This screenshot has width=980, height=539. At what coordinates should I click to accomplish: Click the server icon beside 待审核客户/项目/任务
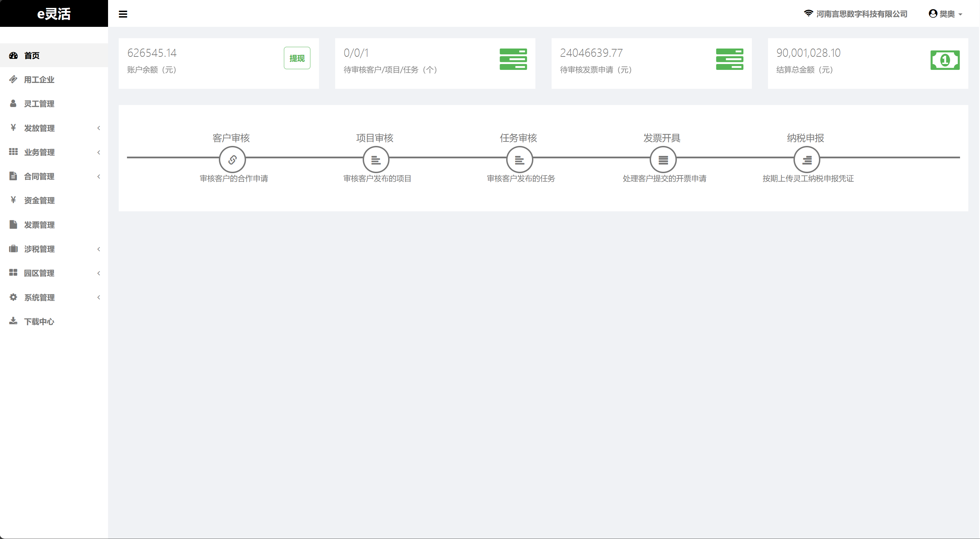pyautogui.click(x=513, y=59)
